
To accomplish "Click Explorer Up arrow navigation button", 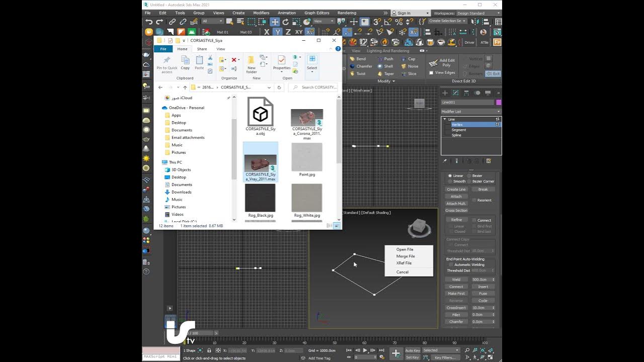I will (185, 87).
